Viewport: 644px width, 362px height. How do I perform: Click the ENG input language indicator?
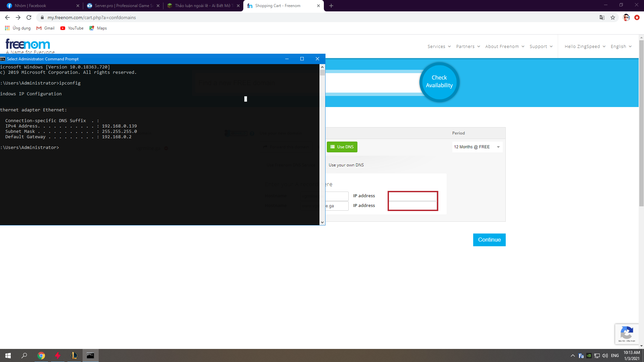615,356
